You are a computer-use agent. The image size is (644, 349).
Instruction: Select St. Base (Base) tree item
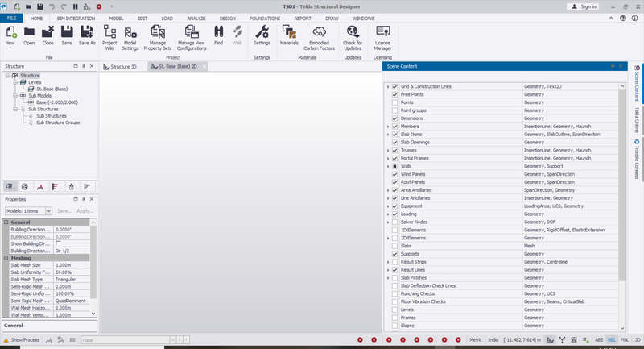pos(52,89)
